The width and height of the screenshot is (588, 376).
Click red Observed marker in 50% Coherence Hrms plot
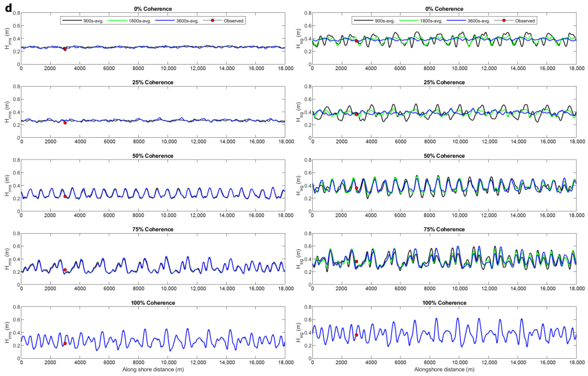coord(65,196)
